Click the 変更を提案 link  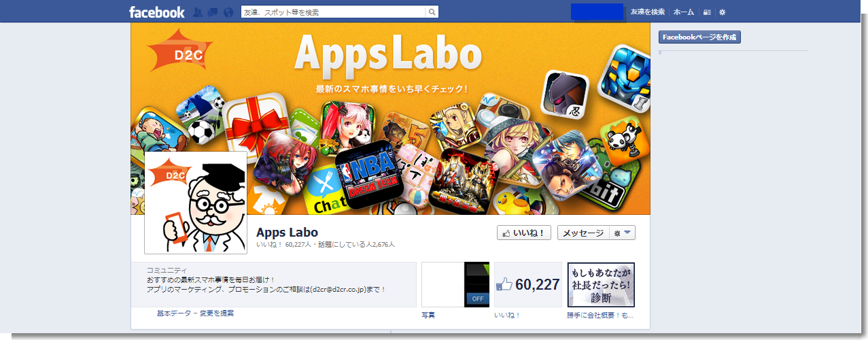pyautogui.click(x=216, y=313)
